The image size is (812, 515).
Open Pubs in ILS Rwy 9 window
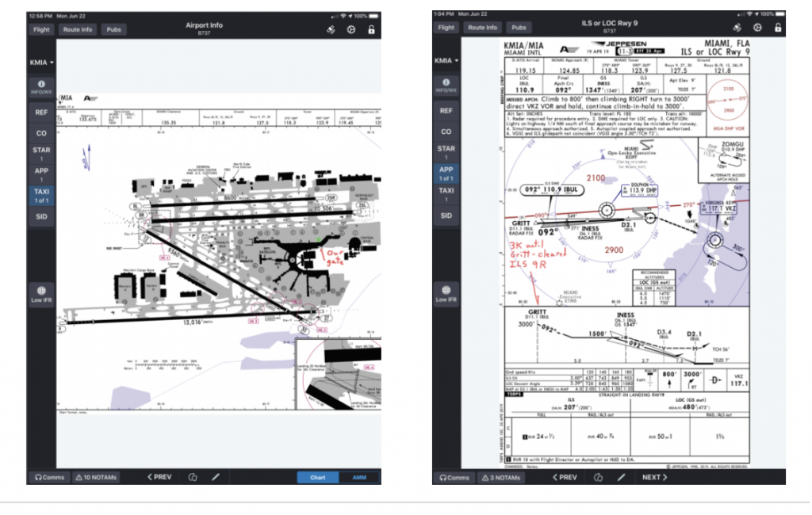pyautogui.click(x=519, y=28)
